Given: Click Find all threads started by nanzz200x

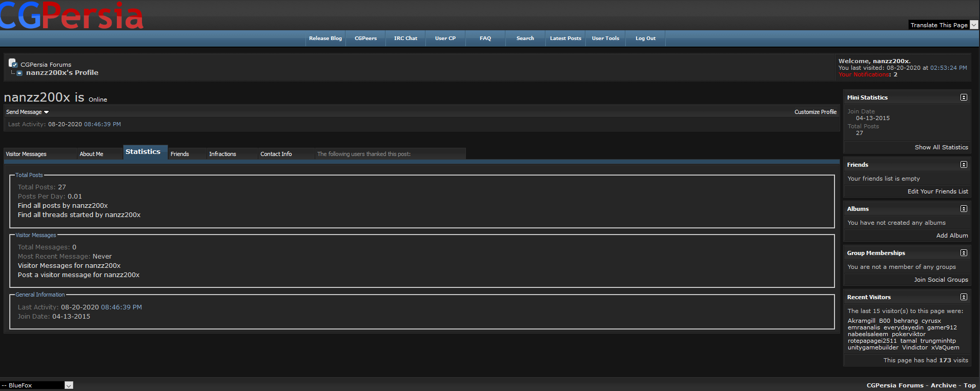Looking at the screenshot, I should 79,215.
